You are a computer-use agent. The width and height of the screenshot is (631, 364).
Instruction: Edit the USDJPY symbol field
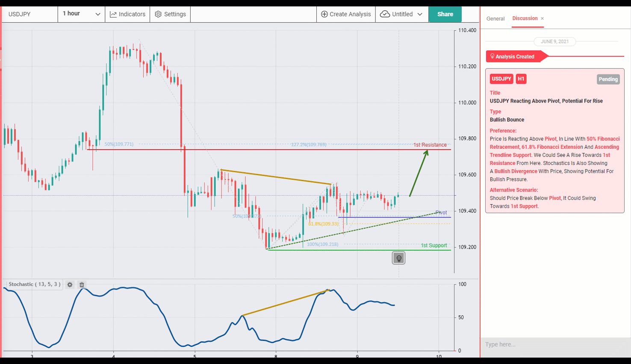pyautogui.click(x=30, y=14)
